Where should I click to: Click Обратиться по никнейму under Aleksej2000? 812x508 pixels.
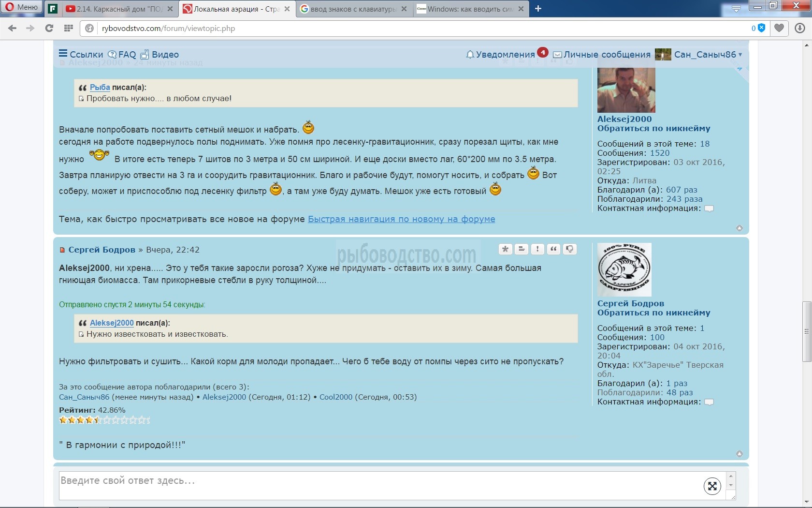click(653, 128)
